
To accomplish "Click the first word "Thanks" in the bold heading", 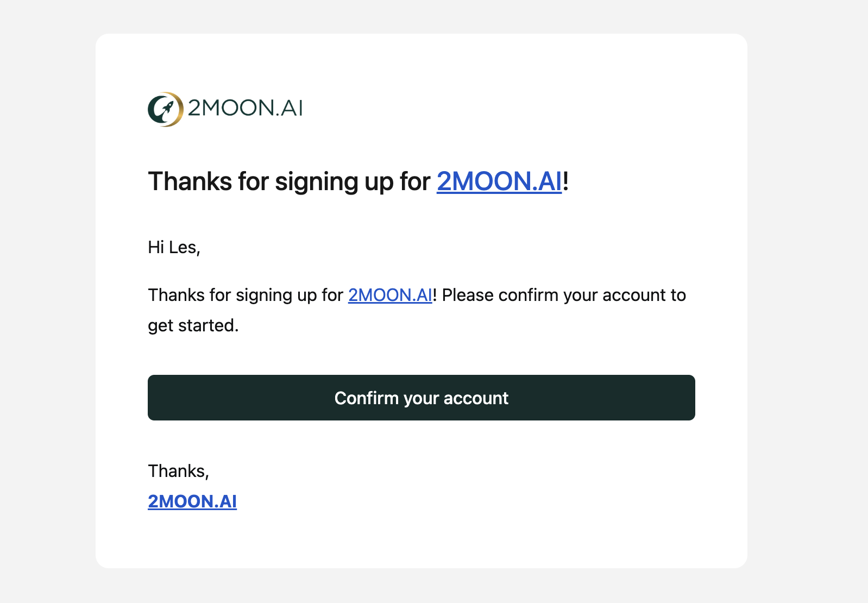I will tap(190, 181).
